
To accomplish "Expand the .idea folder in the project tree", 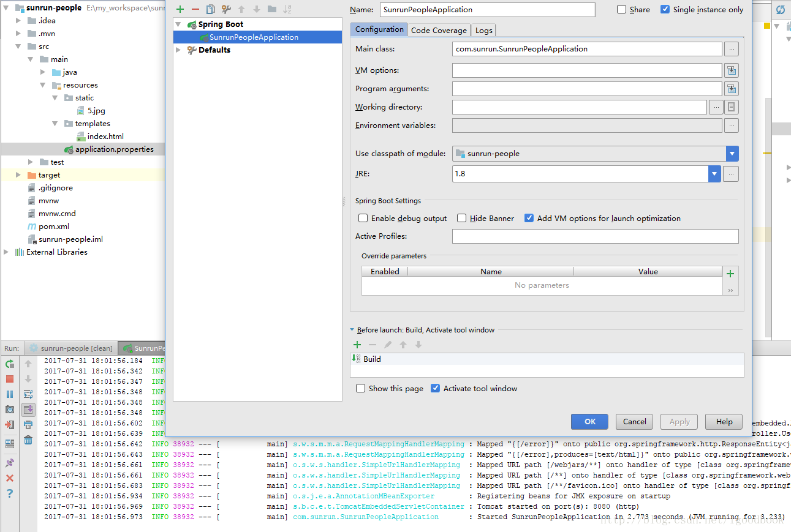I will point(18,21).
